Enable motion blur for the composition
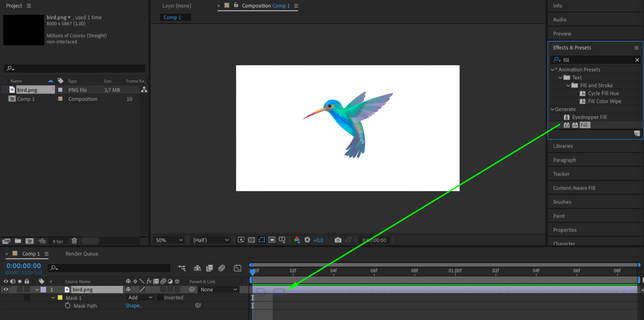The width and height of the screenshot is (644, 320). [222, 268]
